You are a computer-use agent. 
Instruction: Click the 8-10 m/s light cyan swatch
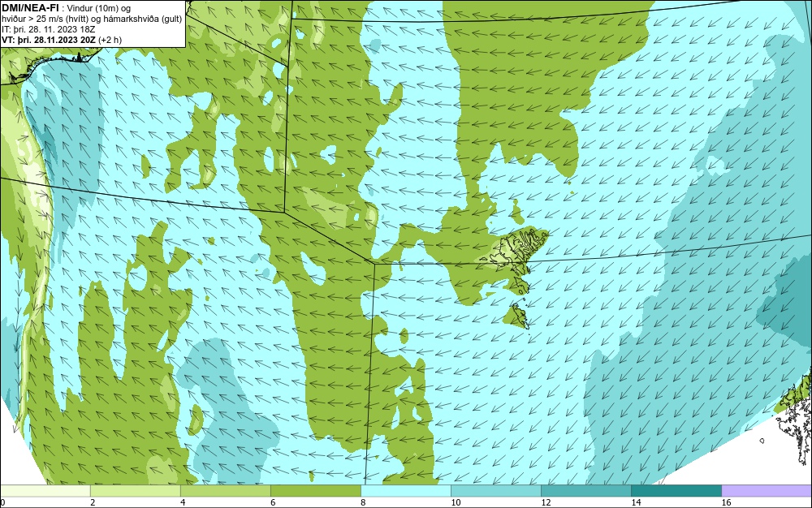406,491
